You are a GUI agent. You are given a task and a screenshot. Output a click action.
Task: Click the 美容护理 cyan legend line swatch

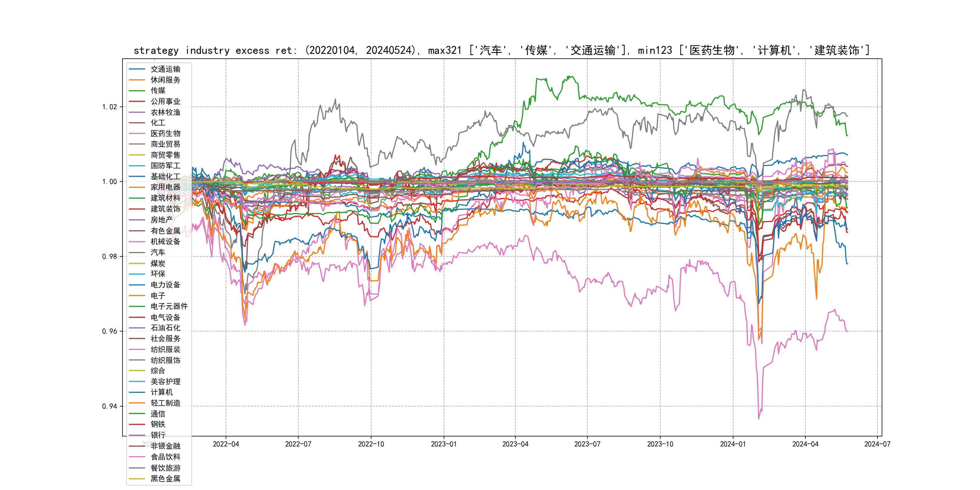pos(137,381)
